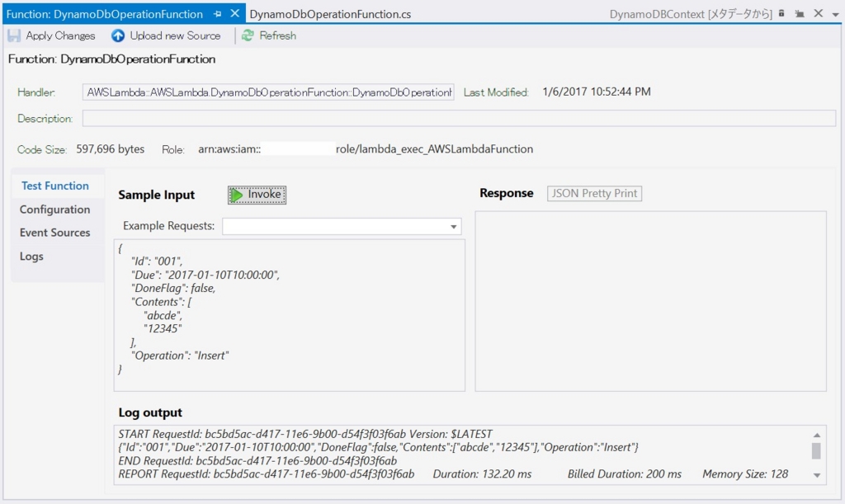
Task: Click the Log output scroll down arrow
Action: (x=817, y=475)
